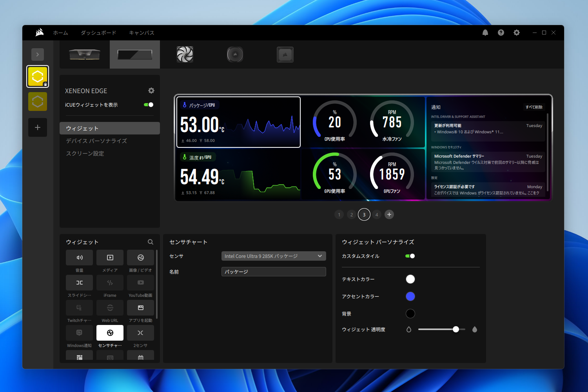Select the メディア media widget
The height and width of the screenshot is (392, 588).
110,257
